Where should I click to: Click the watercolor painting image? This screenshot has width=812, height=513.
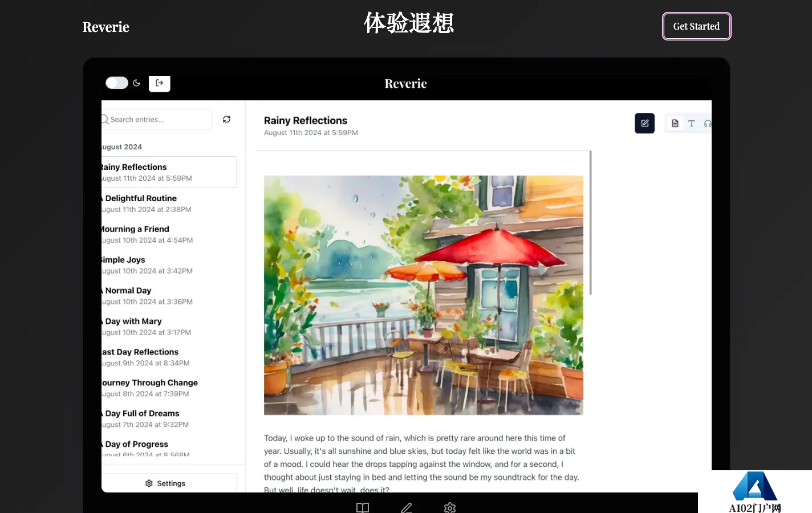coord(424,295)
